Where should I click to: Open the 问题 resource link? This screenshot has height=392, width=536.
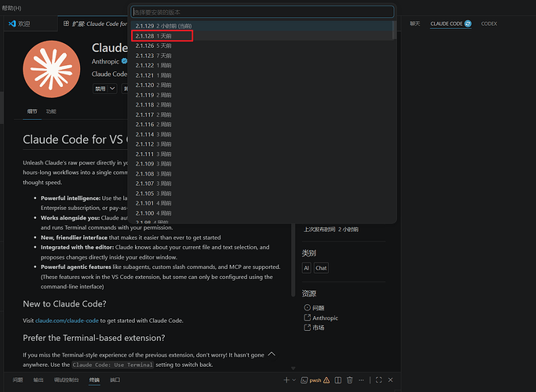(x=314, y=307)
